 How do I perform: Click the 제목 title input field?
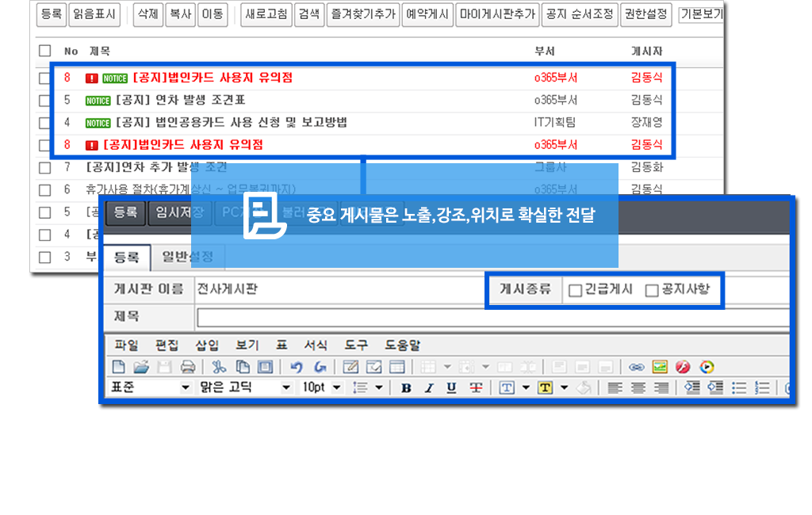[x=492, y=318]
